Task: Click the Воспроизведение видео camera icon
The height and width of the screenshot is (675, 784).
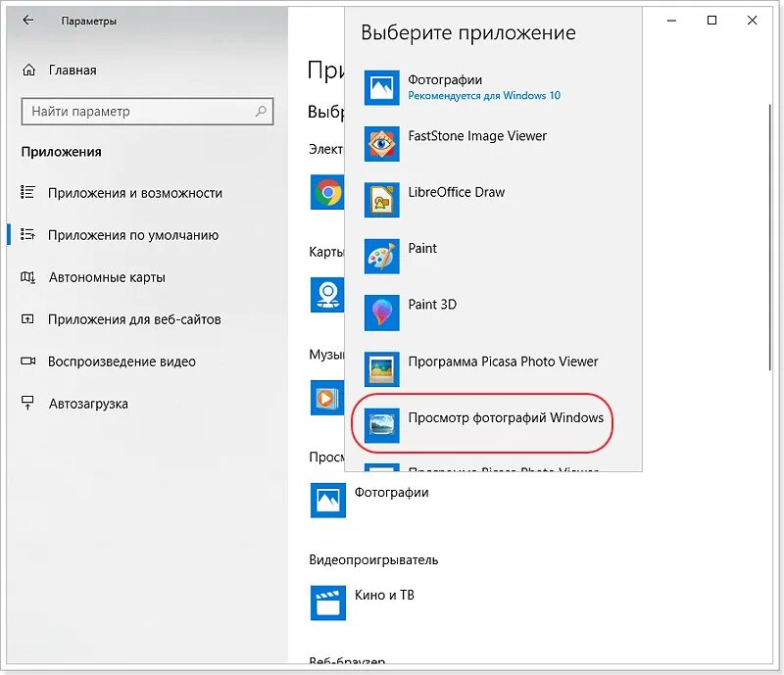Action: (x=27, y=361)
